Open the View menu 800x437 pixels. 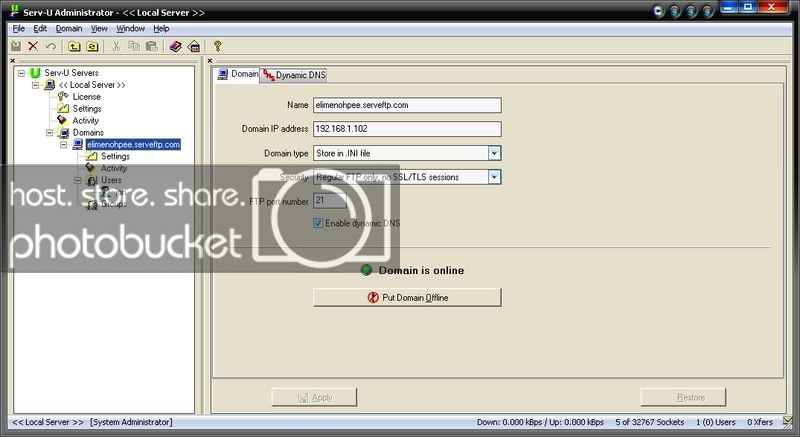pyautogui.click(x=99, y=29)
